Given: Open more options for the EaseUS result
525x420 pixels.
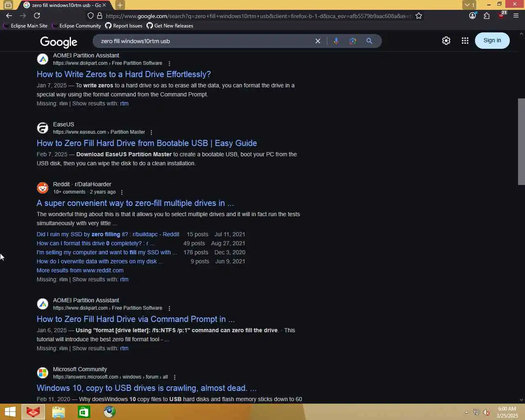Looking at the screenshot, I should coord(151,132).
